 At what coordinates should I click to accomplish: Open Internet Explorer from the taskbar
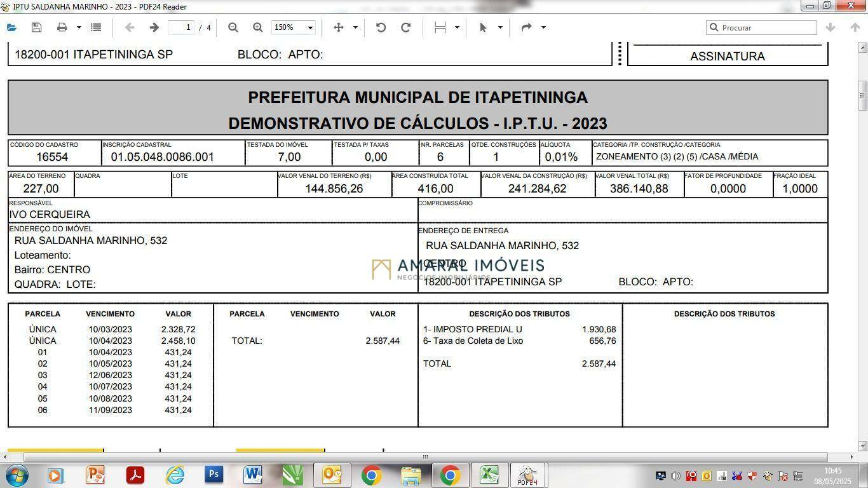point(174,475)
